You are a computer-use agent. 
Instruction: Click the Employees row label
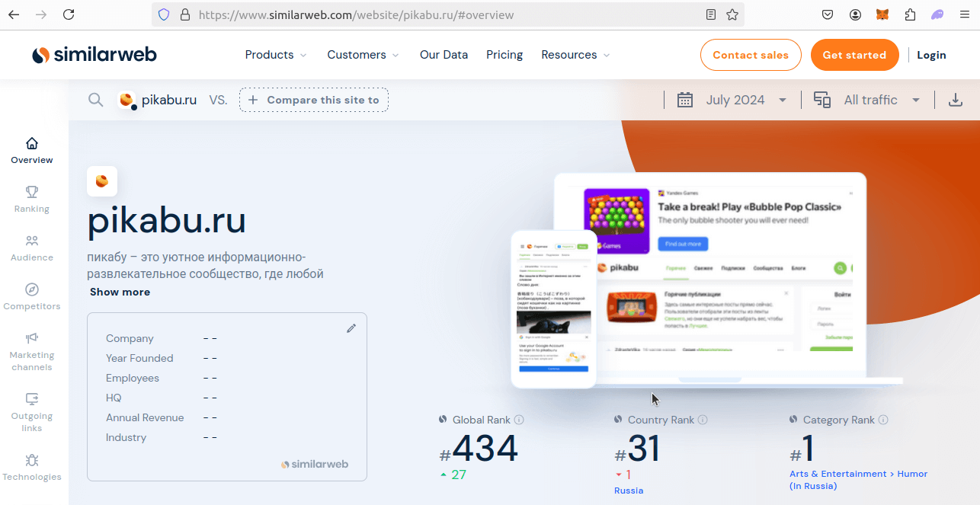(133, 378)
